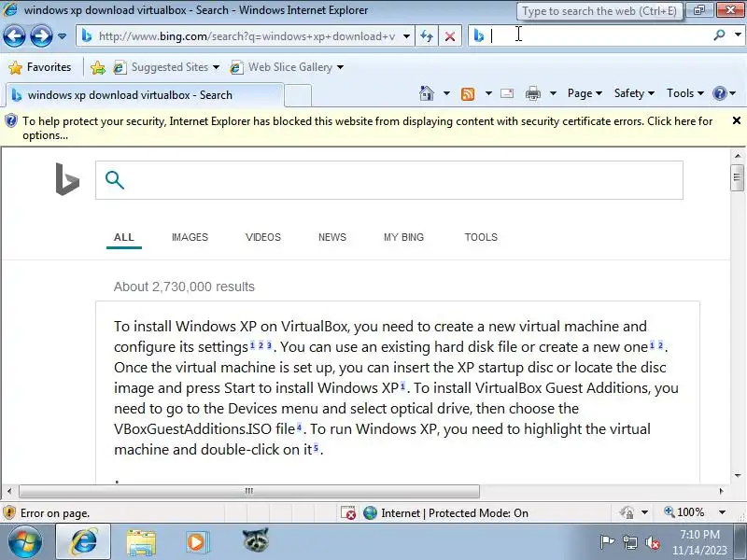Click the footnote 4 after VBoxGuestAdditions.ISO file
Image resolution: width=747 pixels, height=560 pixels.
click(299, 427)
